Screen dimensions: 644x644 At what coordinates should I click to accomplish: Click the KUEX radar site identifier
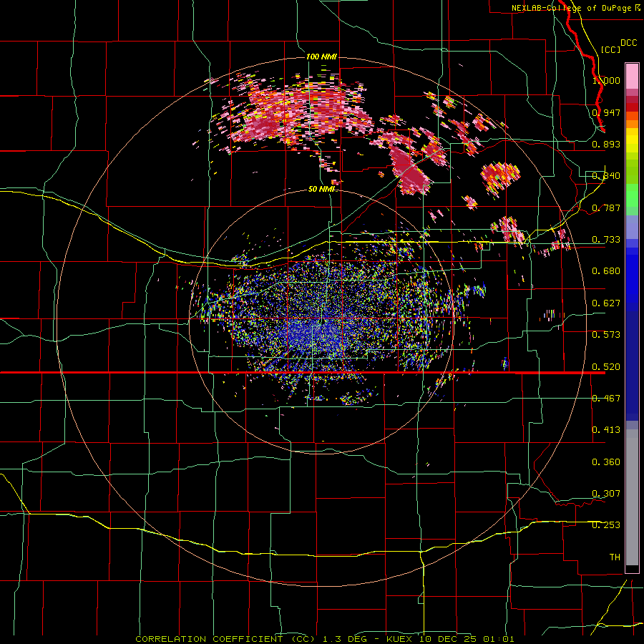pos(399,639)
